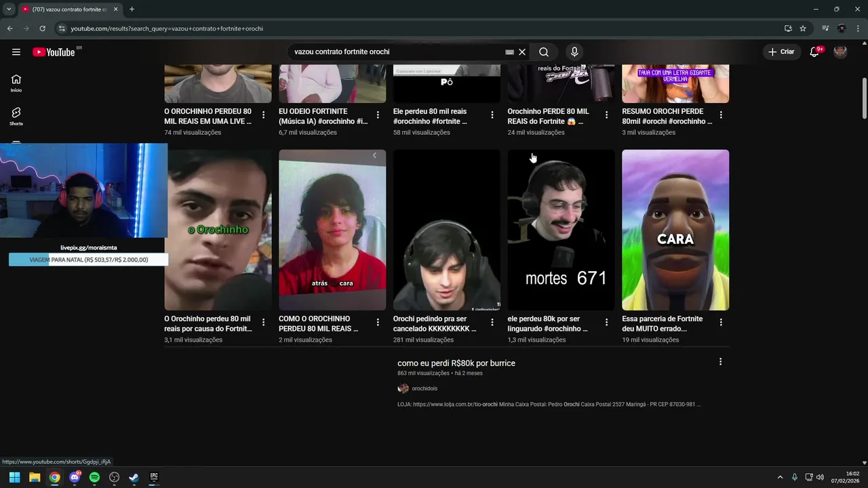
Task: Open the 'atrás cara' short thumbnail
Action: pyautogui.click(x=332, y=230)
